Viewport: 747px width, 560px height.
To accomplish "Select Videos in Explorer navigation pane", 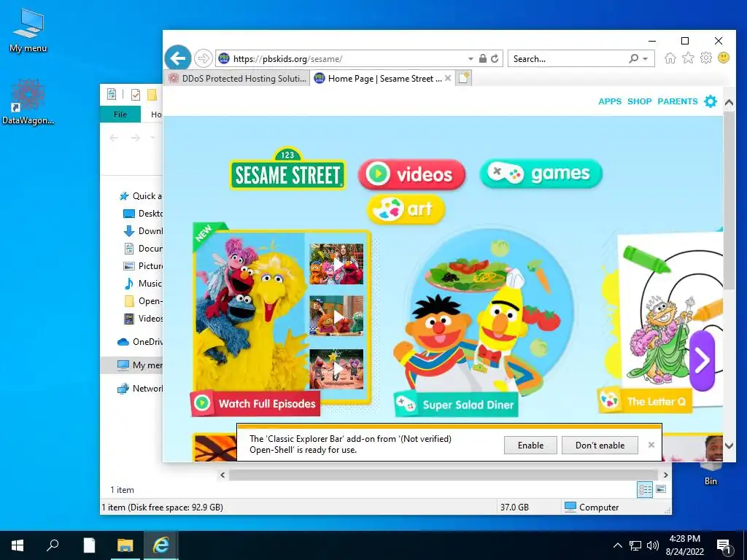I will coord(143,318).
